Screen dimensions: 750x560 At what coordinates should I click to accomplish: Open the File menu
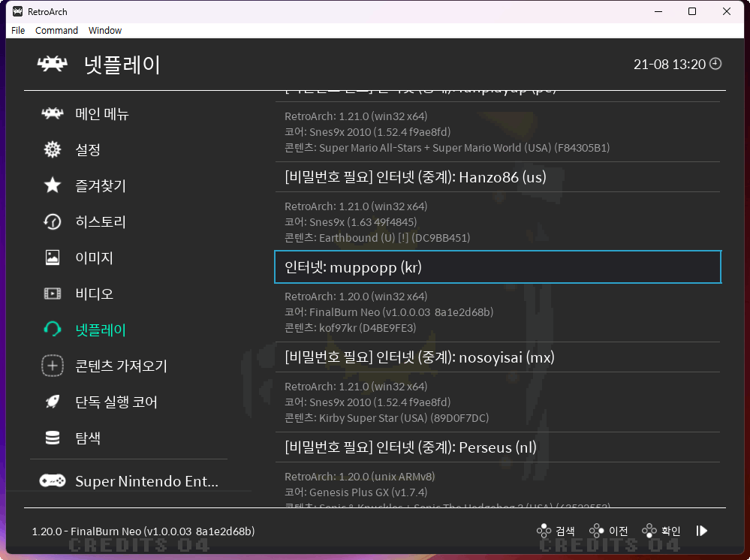pos(18,31)
